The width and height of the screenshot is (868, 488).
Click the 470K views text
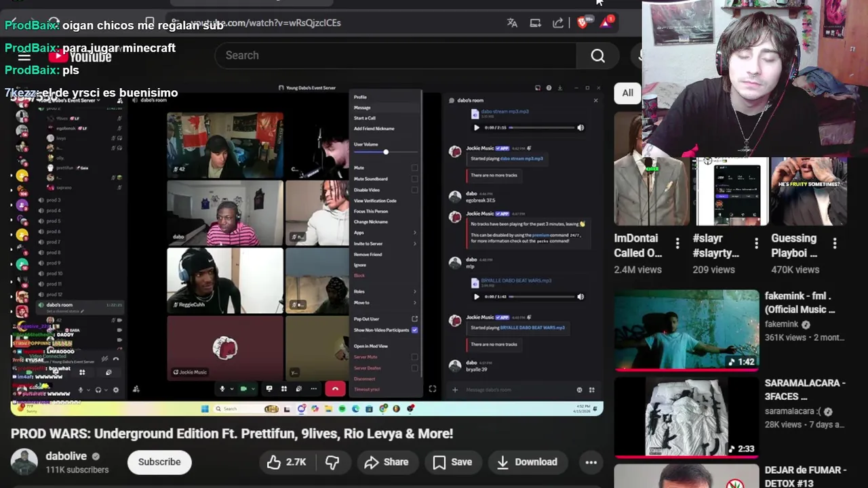click(795, 270)
